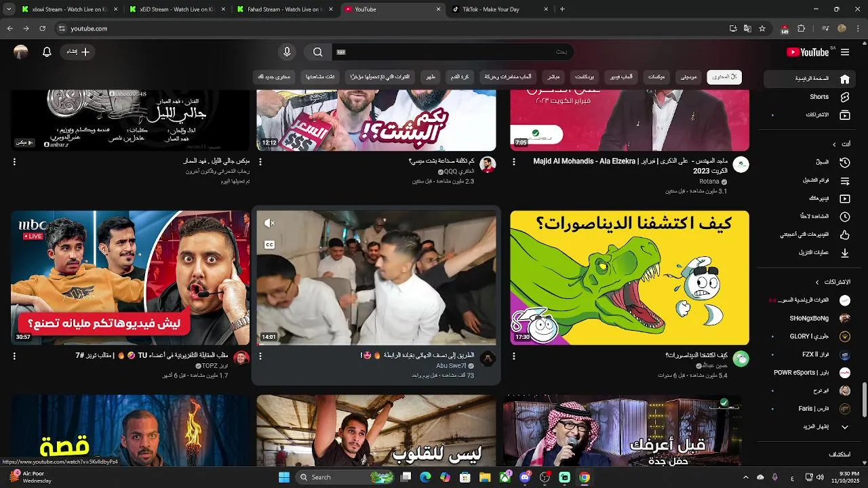The image size is (868, 488).
Task: Open the account avatar menu
Action: (21, 52)
